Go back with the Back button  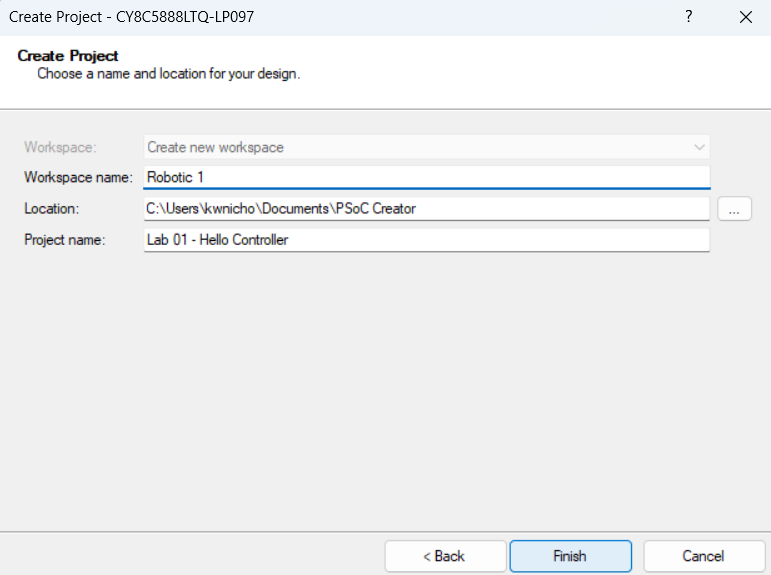pos(445,556)
